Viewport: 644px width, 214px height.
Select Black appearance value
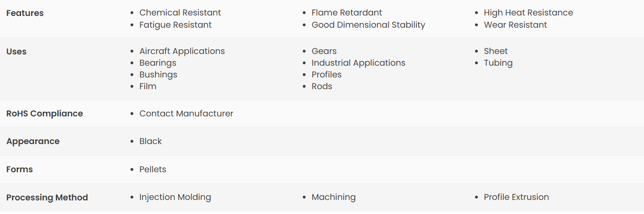coord(151,141)
